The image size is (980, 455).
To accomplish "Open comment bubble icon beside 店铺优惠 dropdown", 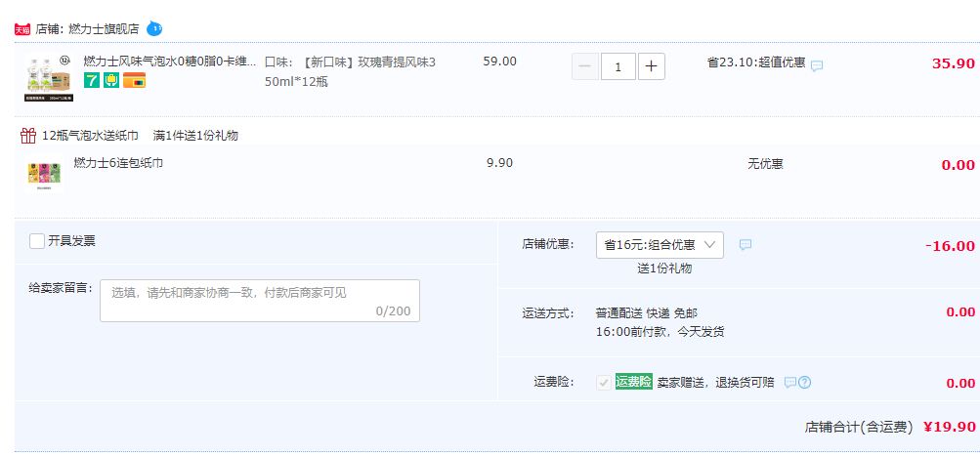I will coord(746,245).
